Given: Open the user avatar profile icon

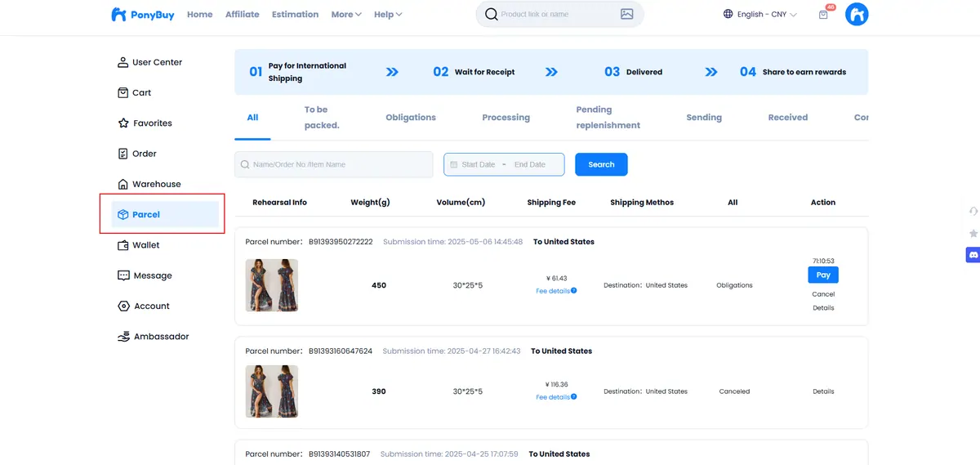Looking at the screenshot, I should [x=857, y=14].
